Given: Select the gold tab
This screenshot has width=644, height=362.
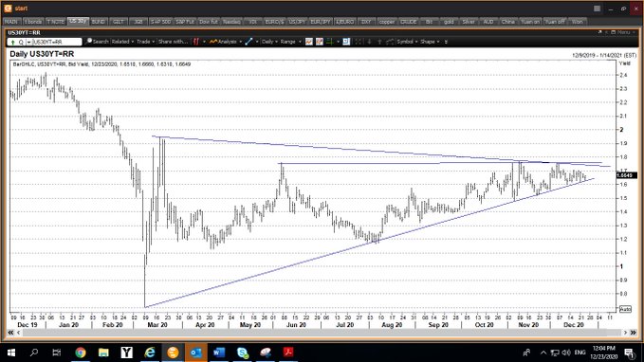Looking at the screenshot, I should (x=449, y=22).
